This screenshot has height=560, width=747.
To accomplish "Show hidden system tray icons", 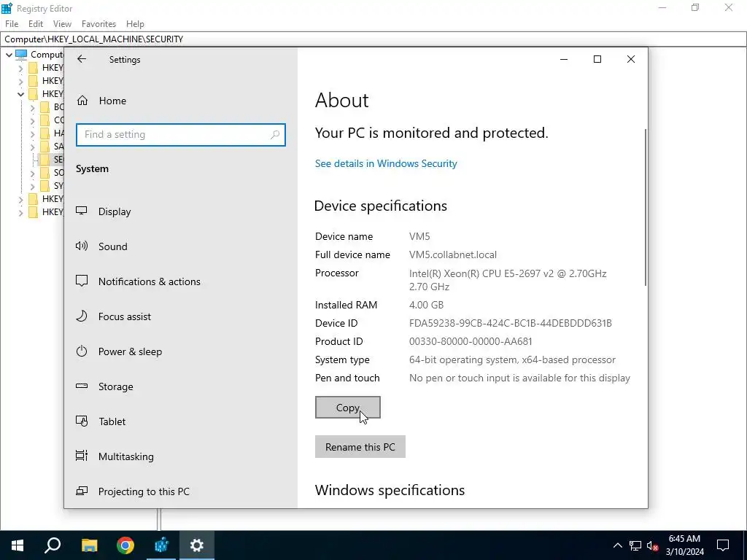I will pyautogui.click(x=617, y=545).
